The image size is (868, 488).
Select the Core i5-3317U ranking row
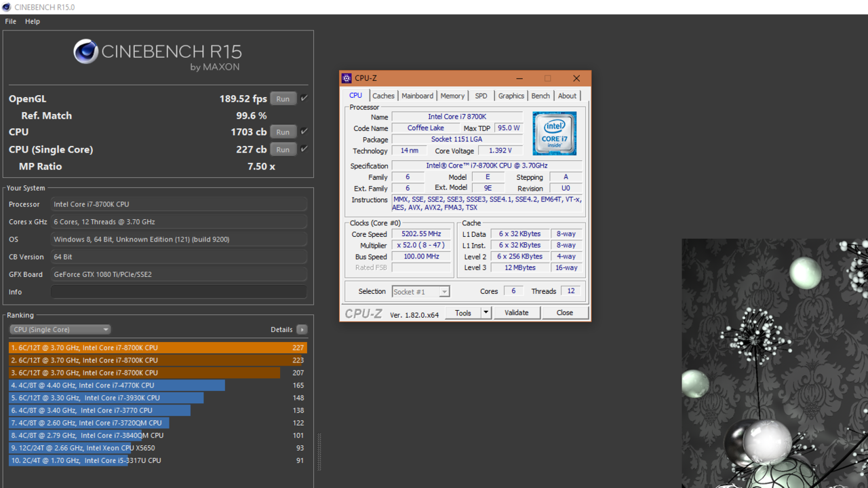(158, 461)
